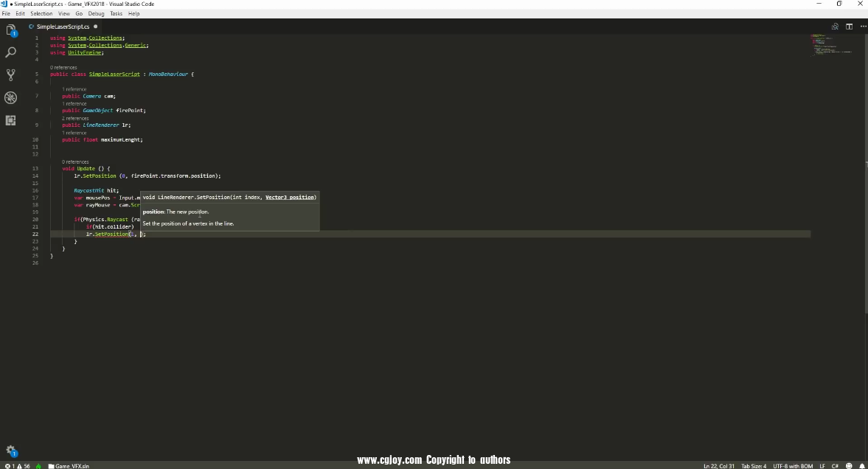Click the Manage gear icon
This screenshot has width=868, height=469.
(x=10, y=451)
